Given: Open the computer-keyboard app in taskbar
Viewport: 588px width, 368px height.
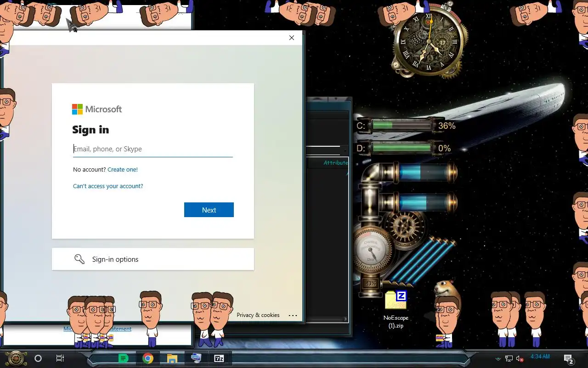Looking at the screenshot, I should coord(196,358).
